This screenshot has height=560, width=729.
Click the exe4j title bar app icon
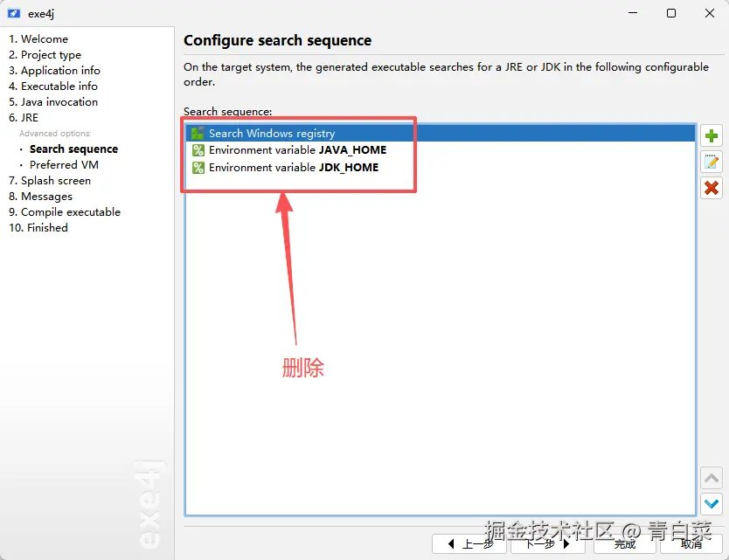(x=14, y=13)
